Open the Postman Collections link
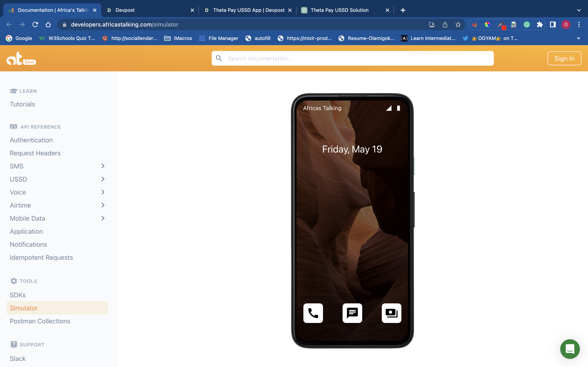588x367 pixels. click(x=40, y=321)
